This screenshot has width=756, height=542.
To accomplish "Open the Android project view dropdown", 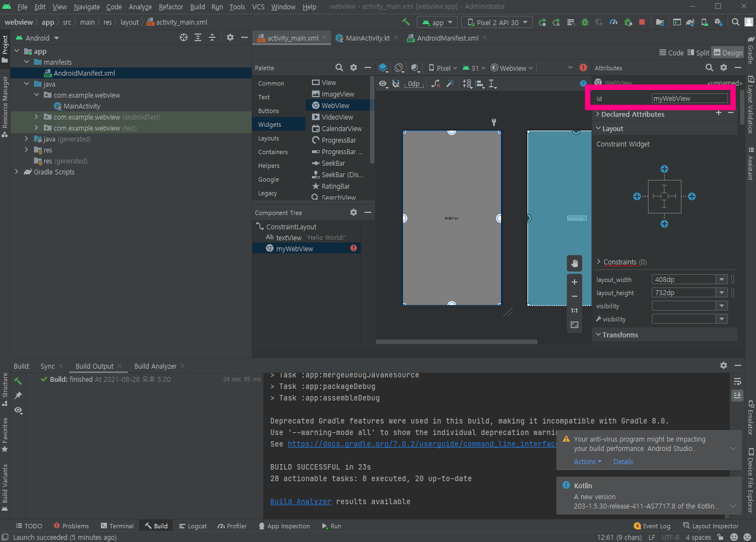I will [37, 38].
